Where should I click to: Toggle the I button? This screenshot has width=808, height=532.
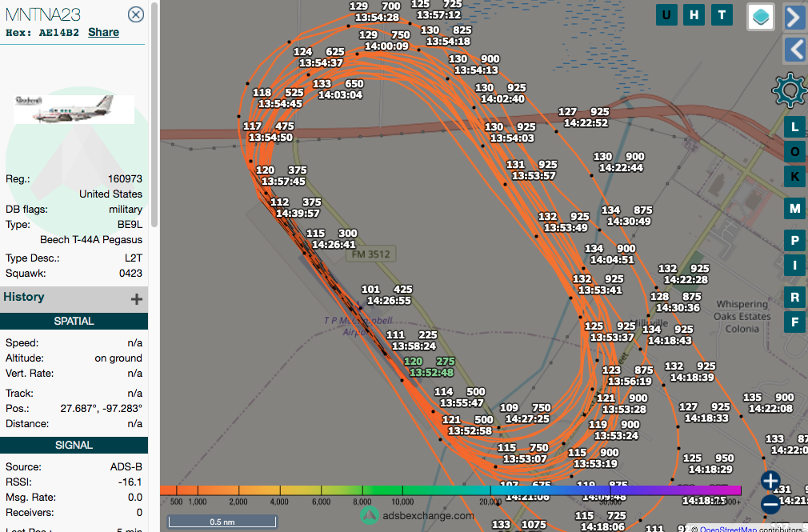[795, 266]
